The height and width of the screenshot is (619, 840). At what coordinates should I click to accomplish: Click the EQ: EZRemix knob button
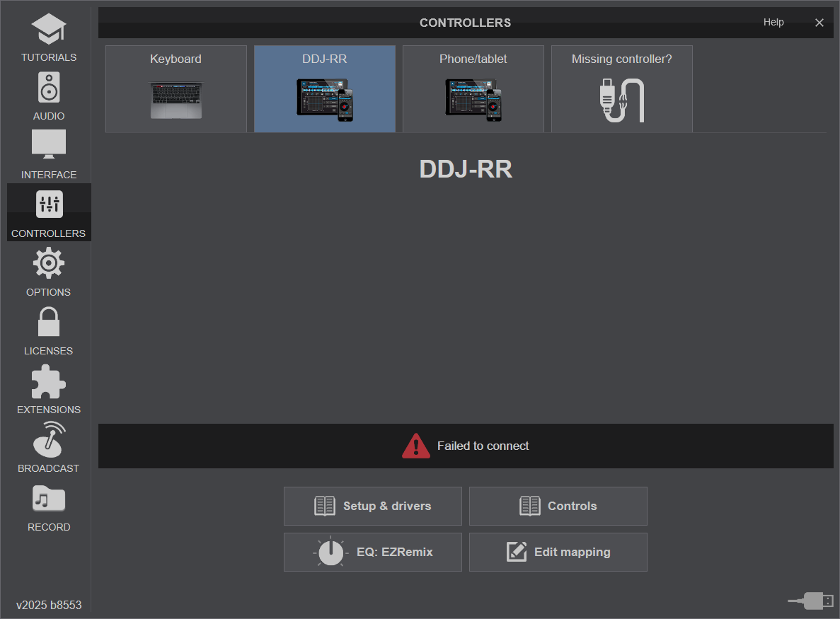[x=373, y=552]
